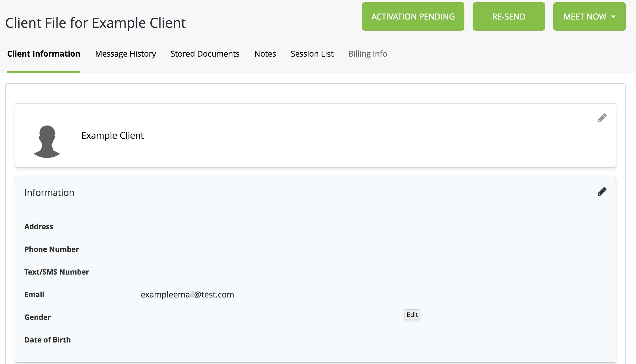Click the pencil icon beside Example Client
636x364 pixels.
point(602,118)
